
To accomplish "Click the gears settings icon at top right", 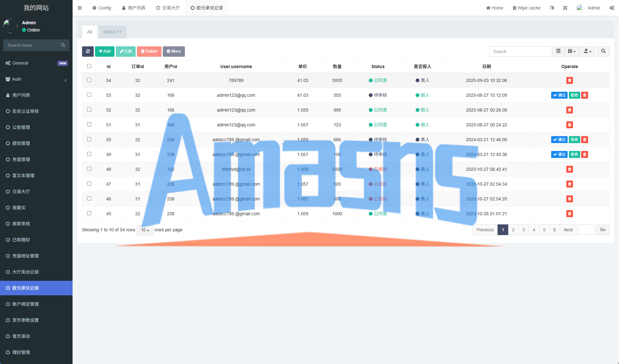I will pyautogui.click(x=612, y=8).
